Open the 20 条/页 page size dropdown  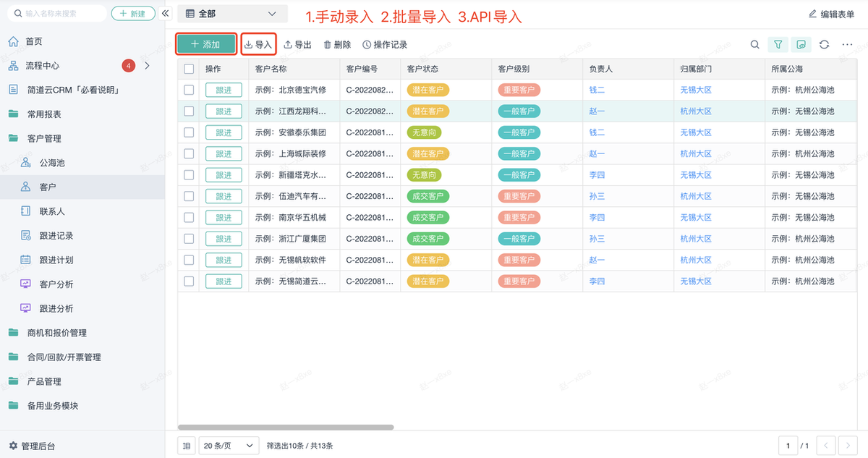point(229,446)
